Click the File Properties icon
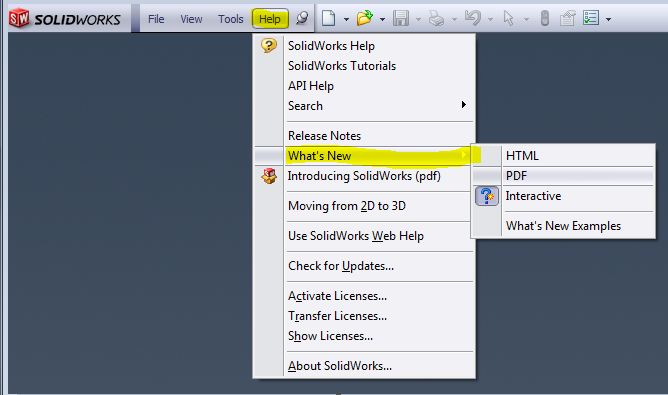 click(567, 18)
